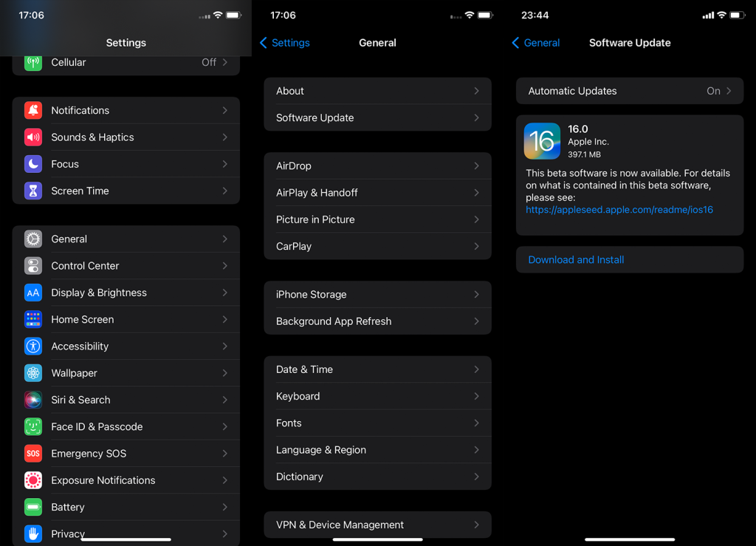Tap the Face ID & Passcode face icon
Image resolution: width=756 pixels, height=546 pixels.
(x=32, y=427)
